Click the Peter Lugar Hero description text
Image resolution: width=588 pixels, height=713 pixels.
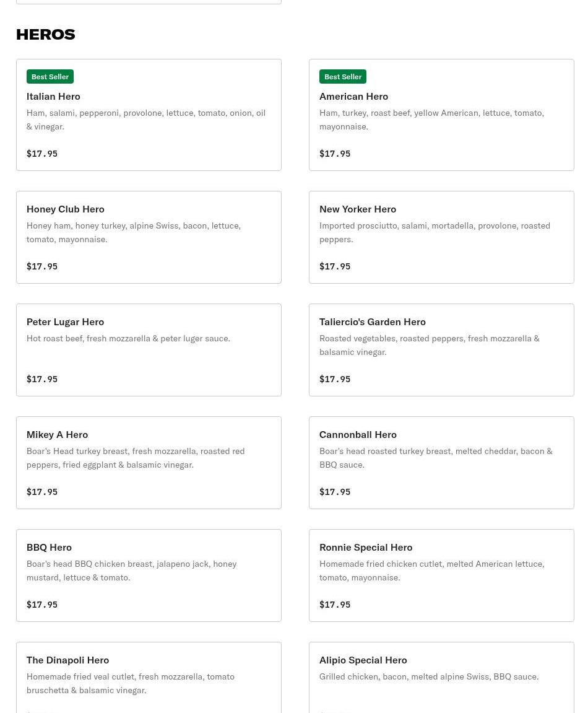click(128, 338)
